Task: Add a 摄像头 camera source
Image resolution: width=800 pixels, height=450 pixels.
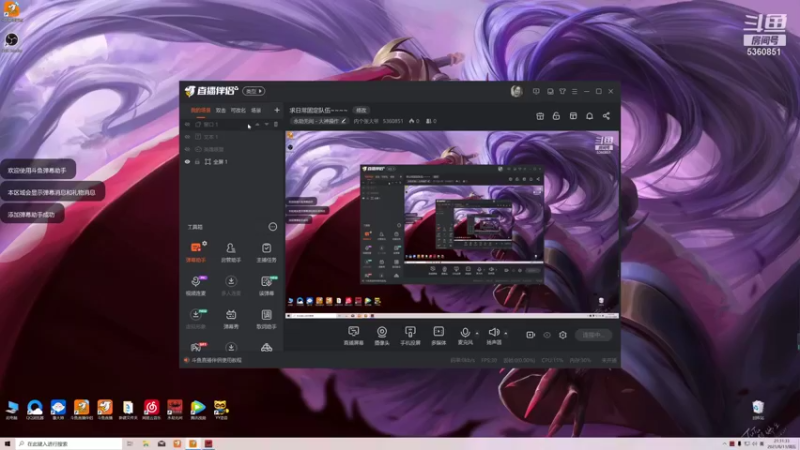Action: click(x=382, y=336)
